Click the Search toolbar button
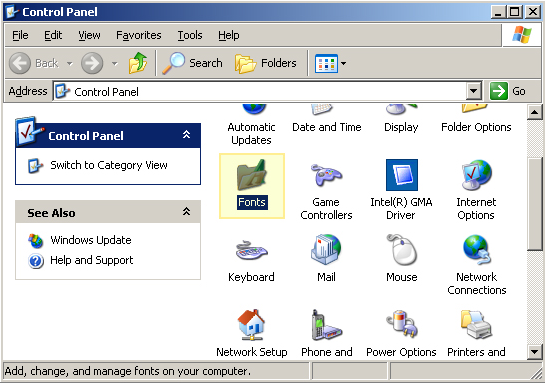The height and width of the screenshot is (383, 545). coord(192,63)
